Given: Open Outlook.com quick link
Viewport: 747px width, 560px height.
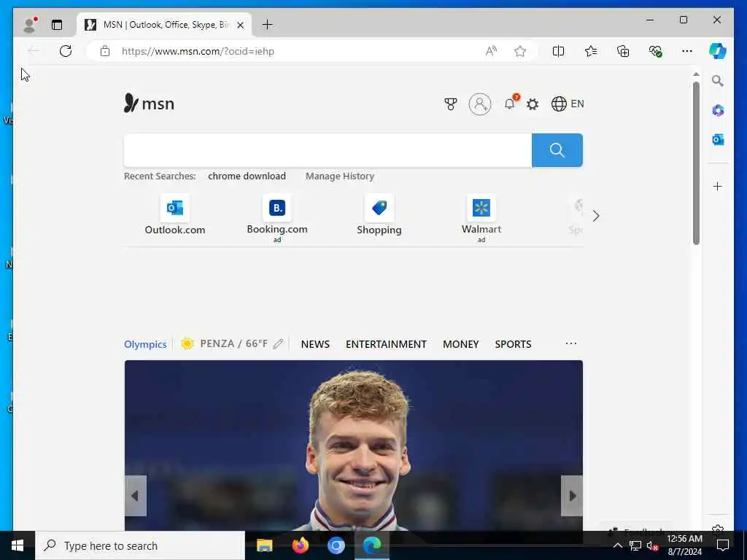Looking at the screenshot, I should click(x=175, y=215).
